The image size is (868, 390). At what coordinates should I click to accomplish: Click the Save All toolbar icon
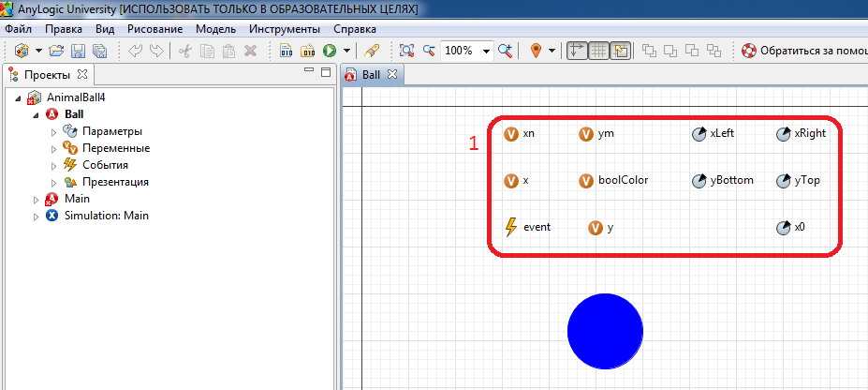point(99,51)
